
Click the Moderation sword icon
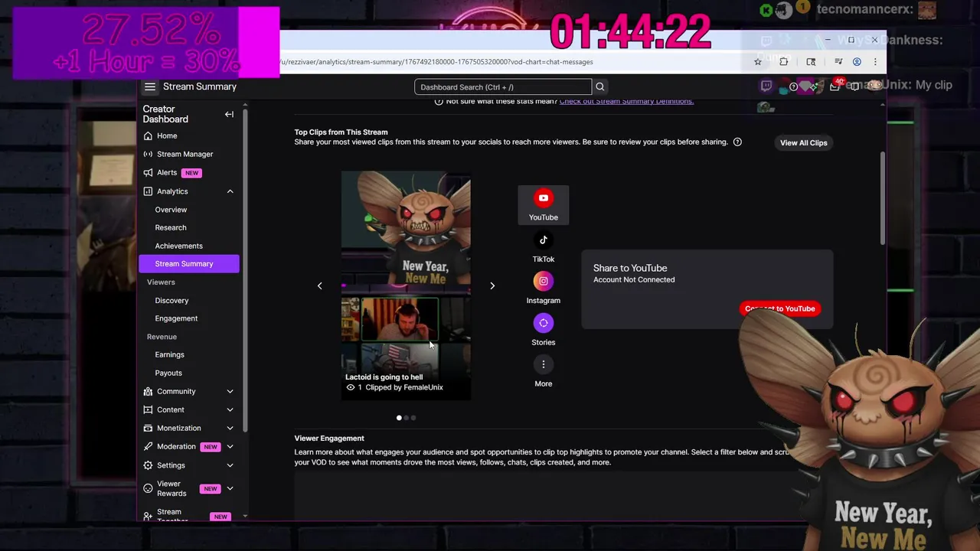149,446
